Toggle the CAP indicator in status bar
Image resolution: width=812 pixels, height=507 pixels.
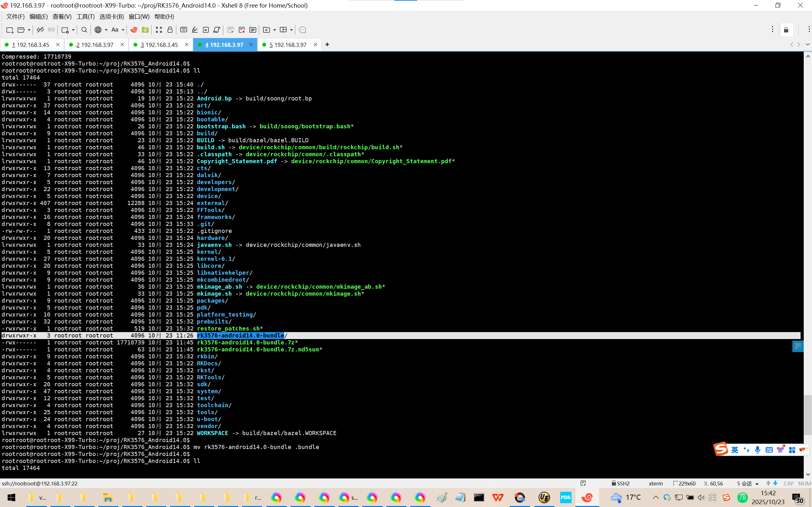[789, 483]
